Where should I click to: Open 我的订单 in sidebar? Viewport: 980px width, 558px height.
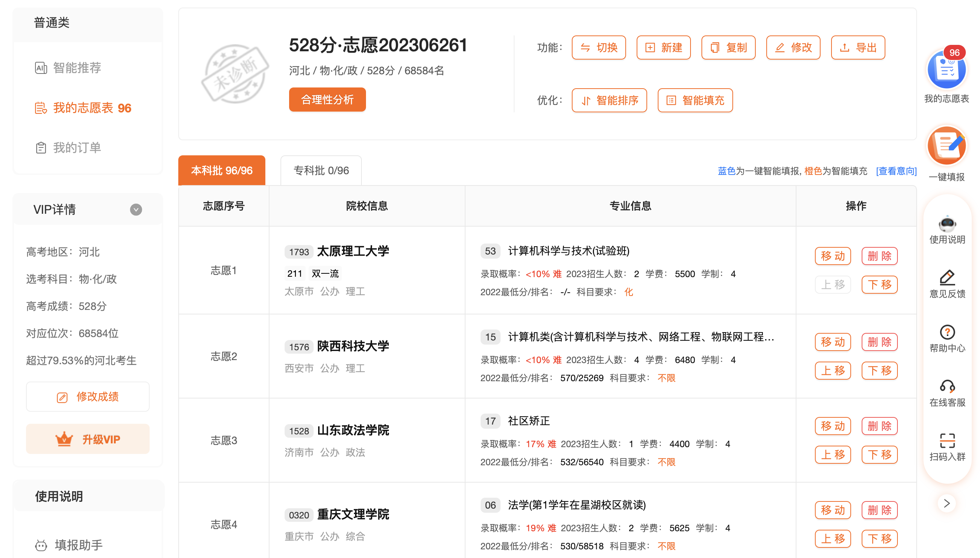[77, 147]
